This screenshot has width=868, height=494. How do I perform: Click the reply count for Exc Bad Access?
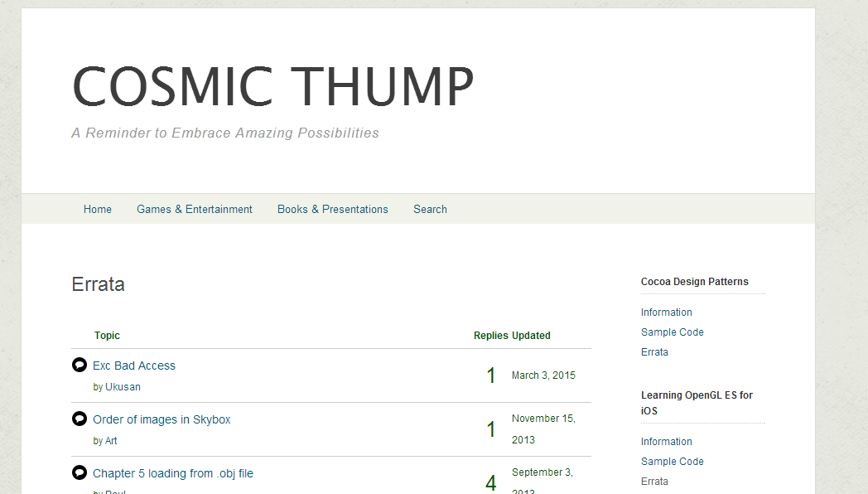pos(491,375)
